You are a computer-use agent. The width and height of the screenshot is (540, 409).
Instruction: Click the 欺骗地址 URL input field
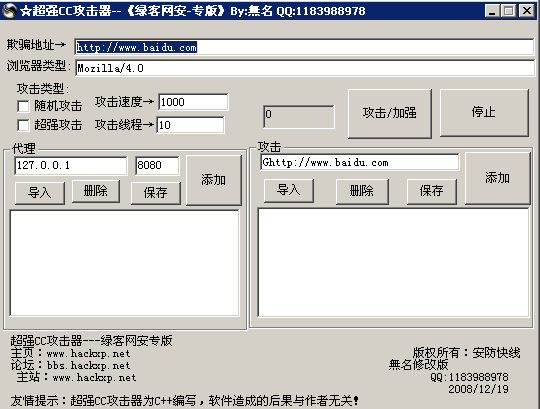tap(304, 47)
